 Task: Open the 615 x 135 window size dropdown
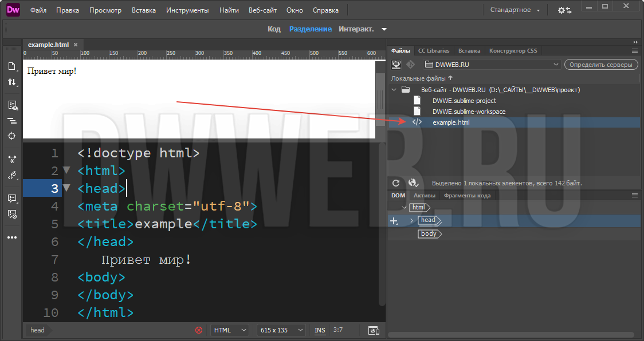[281, 330]
